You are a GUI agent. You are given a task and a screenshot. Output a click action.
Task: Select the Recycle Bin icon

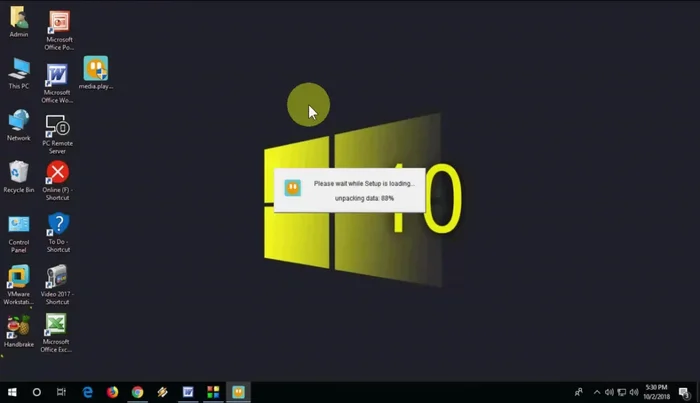click(19, 177)
